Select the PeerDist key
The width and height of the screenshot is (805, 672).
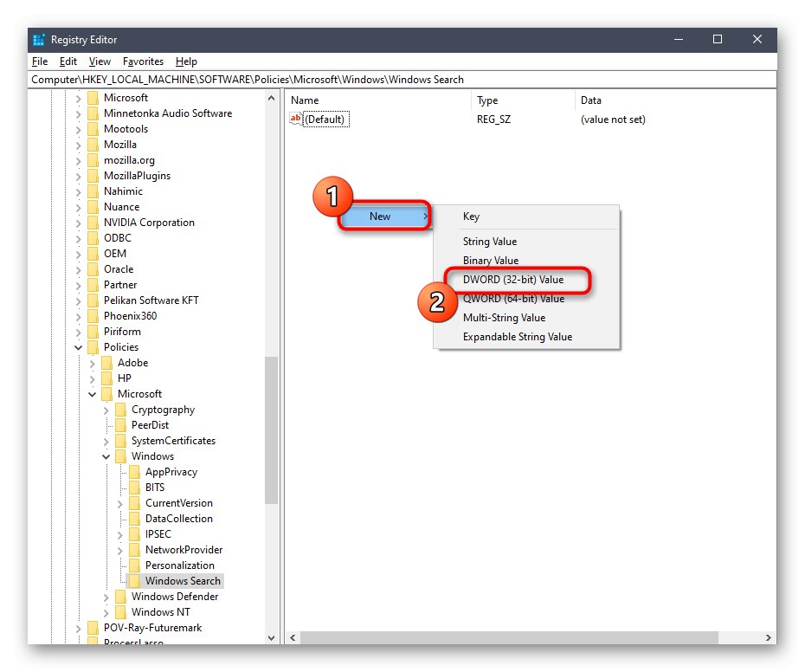pyautogui.click(x=150, y=425)
